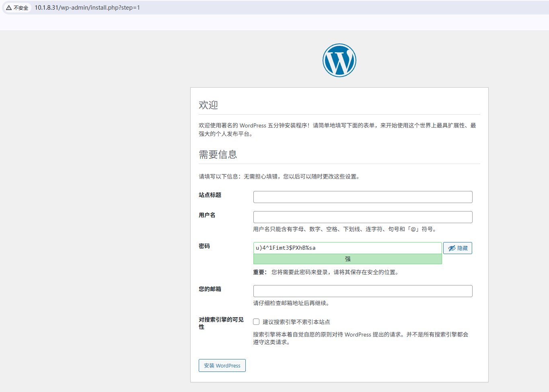Click the URL in the address bar
Image resolution: width=549 pixels, height=392 pixels.
click(x=87, y=8)
